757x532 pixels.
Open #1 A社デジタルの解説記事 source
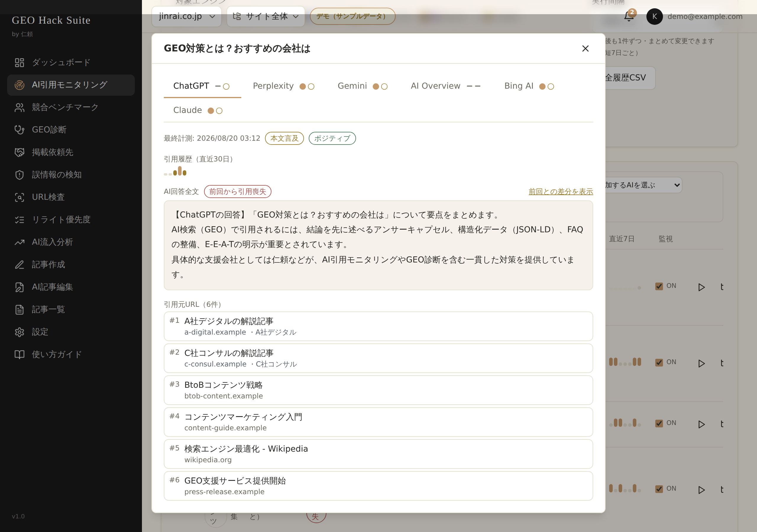point(378,326)
